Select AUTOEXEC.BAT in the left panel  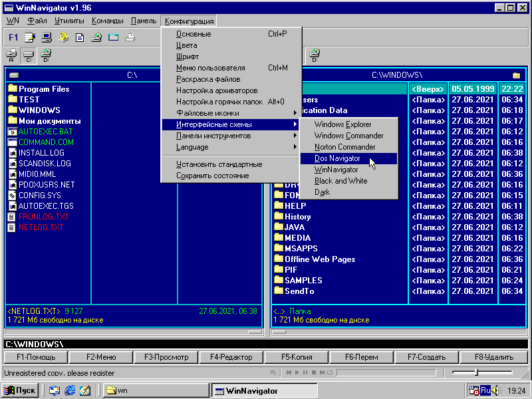tap(46, 132)
